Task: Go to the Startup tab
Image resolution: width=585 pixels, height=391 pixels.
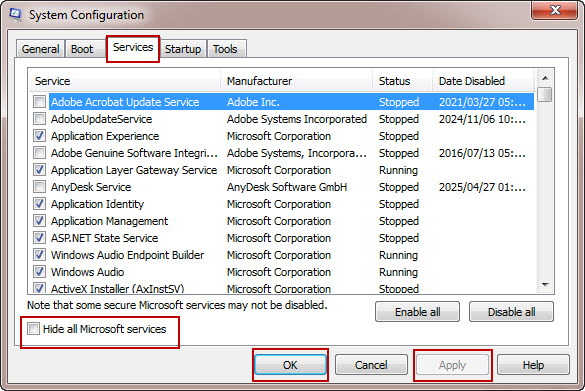Action: 183,49
